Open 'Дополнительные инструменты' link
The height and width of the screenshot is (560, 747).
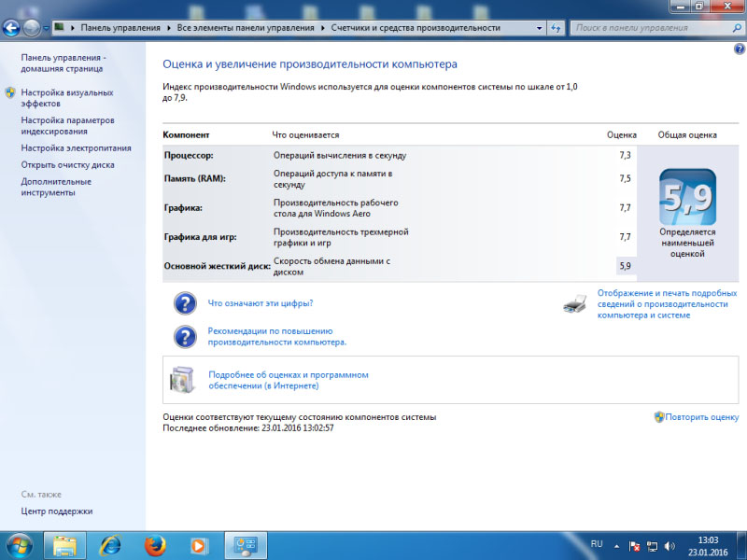pyautogui.click(x=56, y=188)
